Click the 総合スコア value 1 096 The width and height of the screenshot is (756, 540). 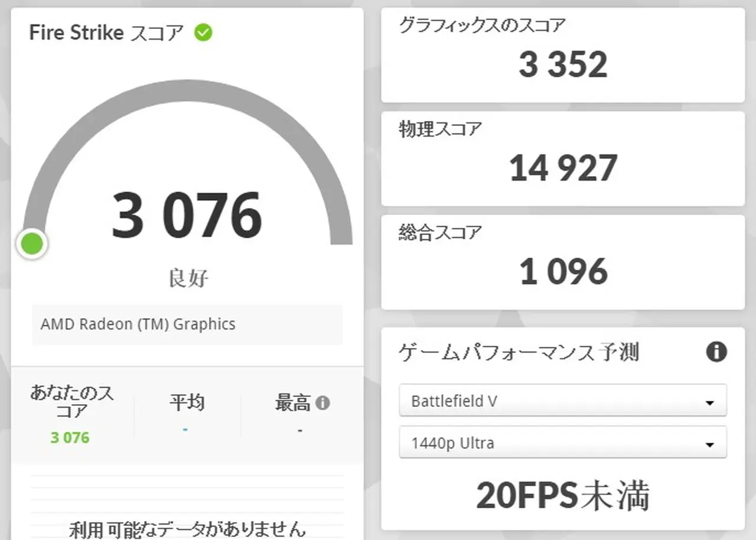click(563, 272)
